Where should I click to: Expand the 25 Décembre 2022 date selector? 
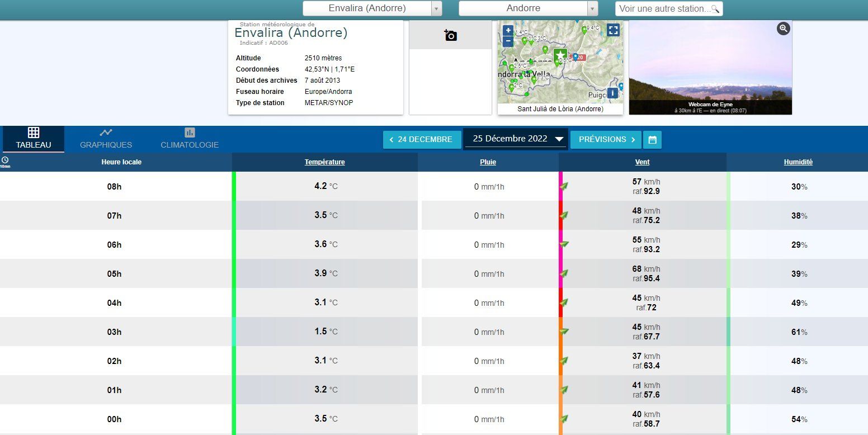point(516,139)
